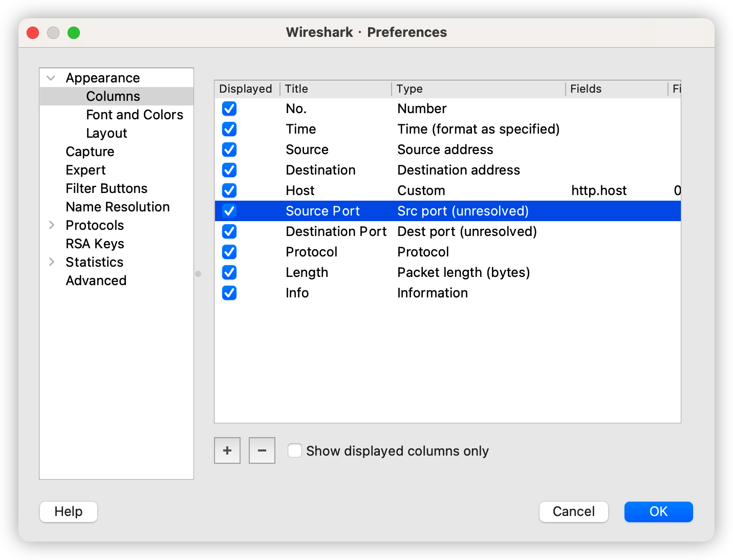The width and height of the screenshot is (733, 560).
Task: Click the 'Packet length (bytes)' type cell
Action: tap(464, 272)
